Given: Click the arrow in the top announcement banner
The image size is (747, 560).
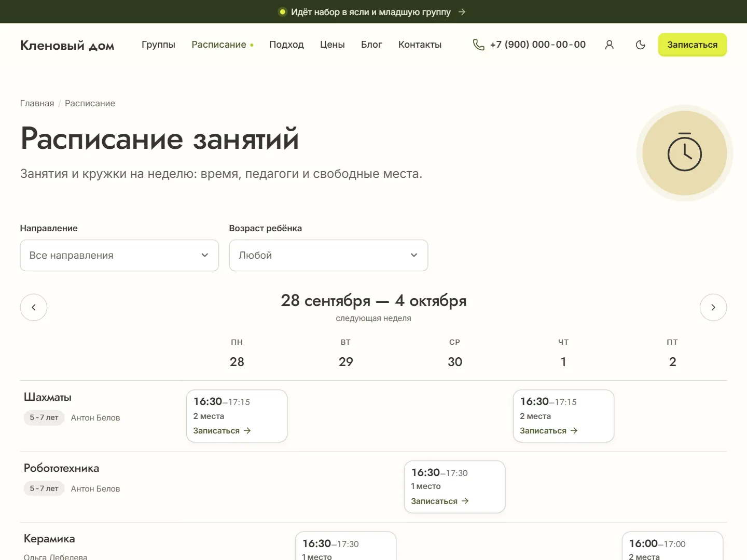Looking at the screenshot, I should (462, 12).
